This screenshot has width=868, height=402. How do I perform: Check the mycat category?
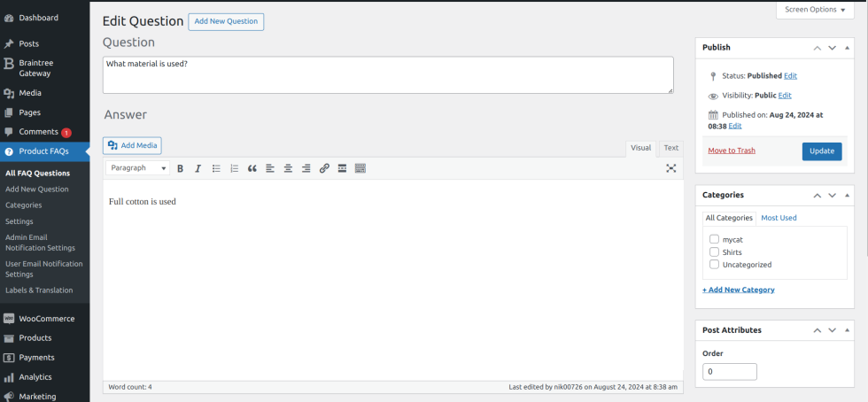pyautogui.click(x=714, y=240)
